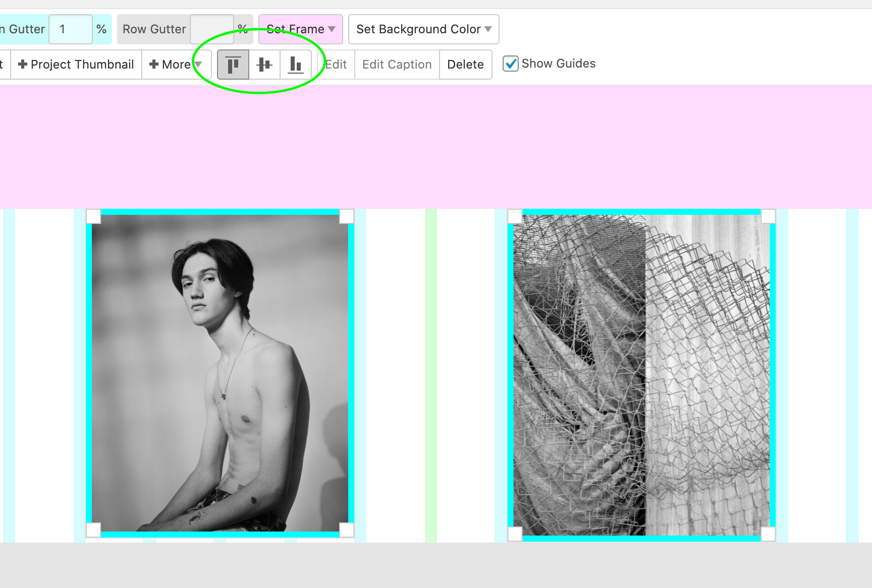Click the percent symbol beside Row Gutter
This screenshot has width=872, height=588.
[x=243, y=29]
